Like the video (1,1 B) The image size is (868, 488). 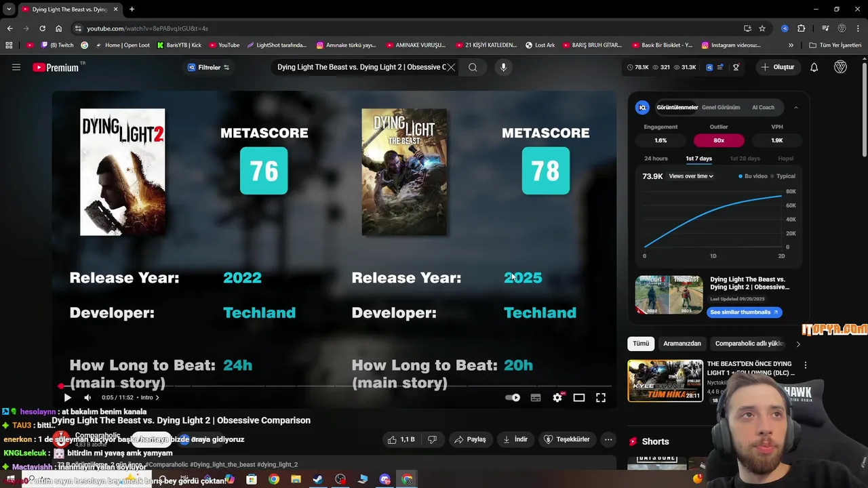tap(401, 439)
